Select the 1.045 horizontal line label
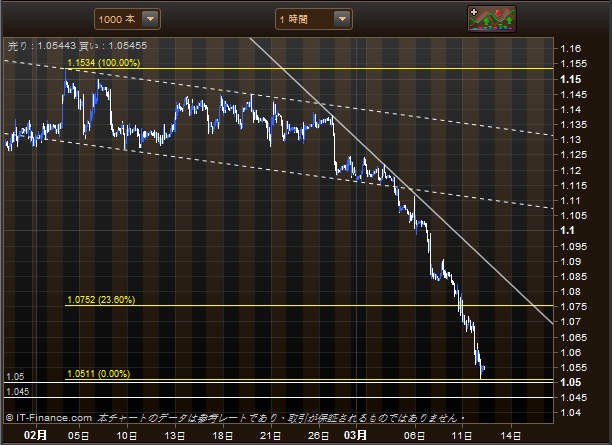Screen dimensions: 612x445 (x=18, y=392)
